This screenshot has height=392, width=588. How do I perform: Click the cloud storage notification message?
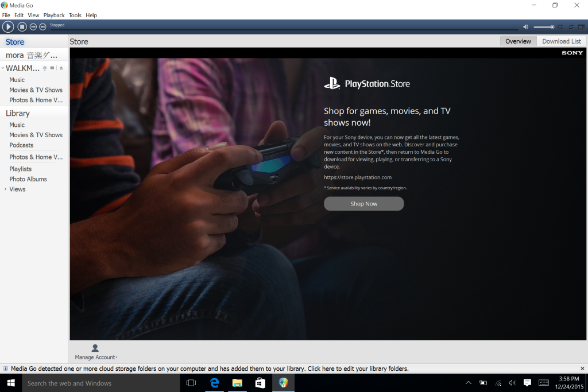click(210, 369)
